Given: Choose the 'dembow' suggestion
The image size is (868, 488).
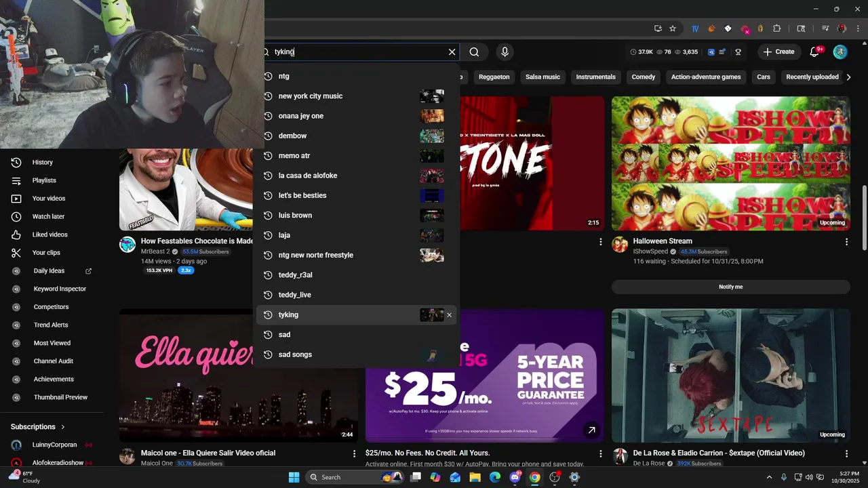Looking at the screenshot, I should [358, 136].
